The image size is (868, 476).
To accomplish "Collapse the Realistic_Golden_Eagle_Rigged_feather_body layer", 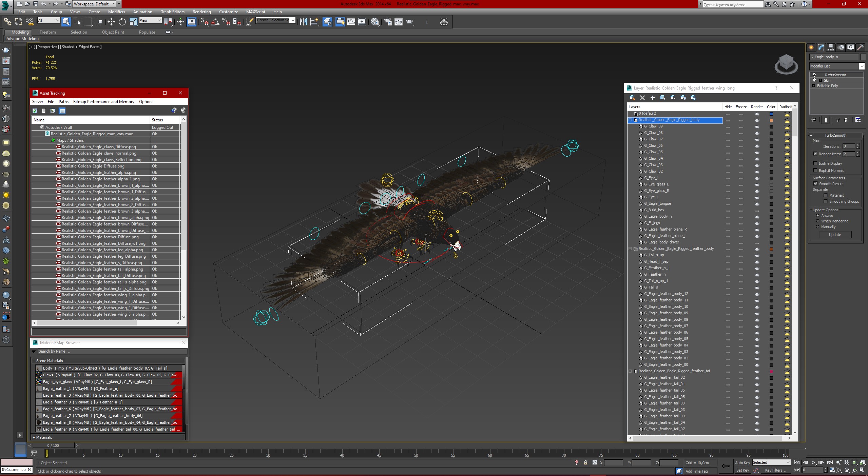I will pos(630,249).
